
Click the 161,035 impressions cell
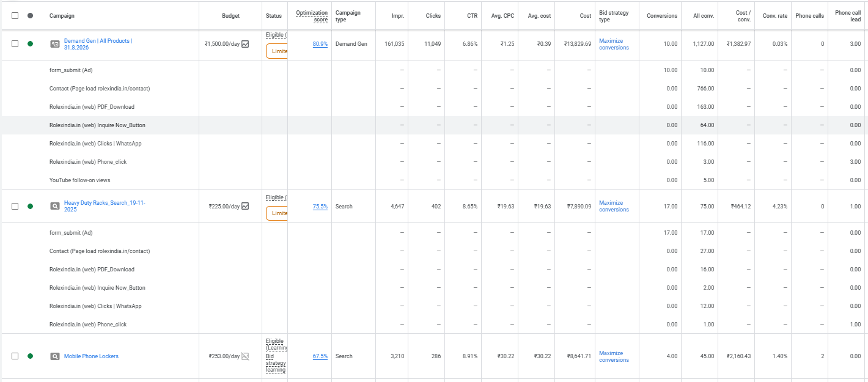point(394,44)
